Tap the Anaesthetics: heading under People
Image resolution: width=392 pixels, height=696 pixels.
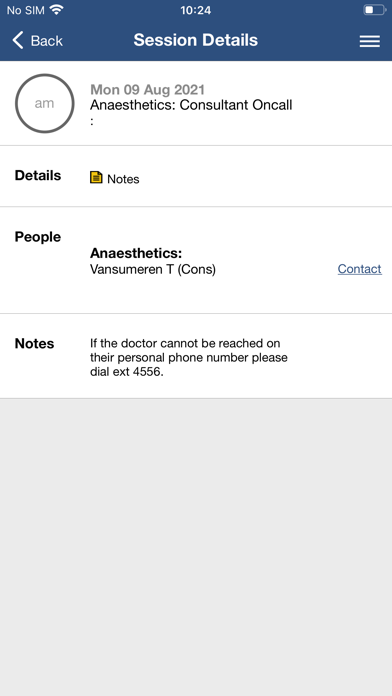pyautogui.click(x=136, y=253)
